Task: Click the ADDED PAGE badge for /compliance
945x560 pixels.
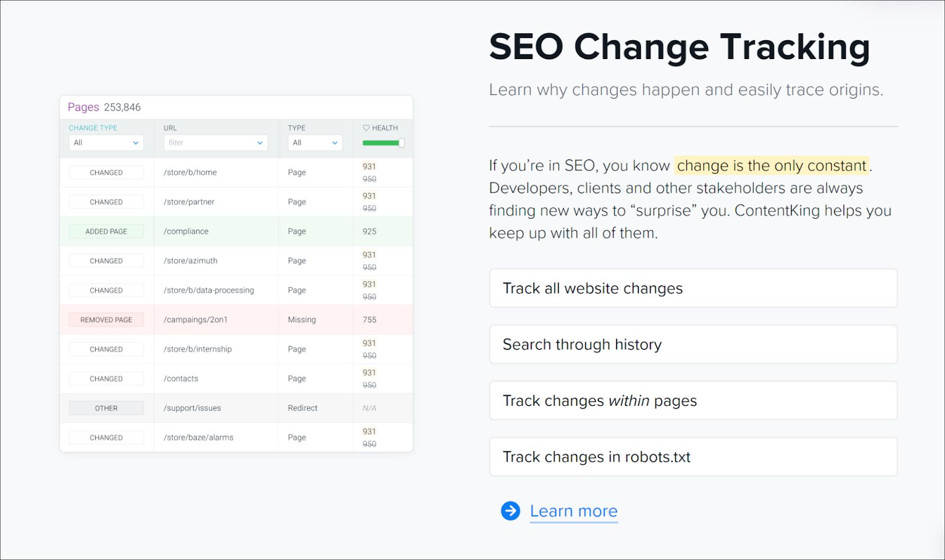Action: 106,231
